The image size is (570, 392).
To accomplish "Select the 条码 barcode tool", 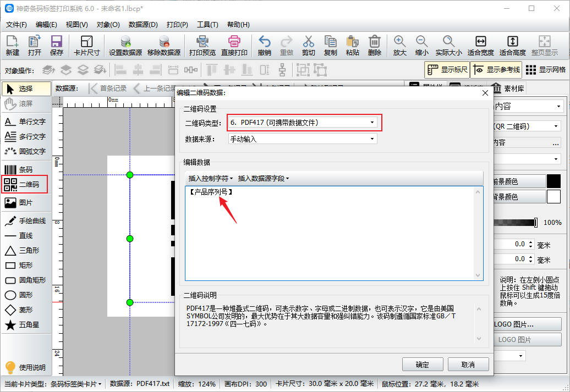I will (26, 170).
